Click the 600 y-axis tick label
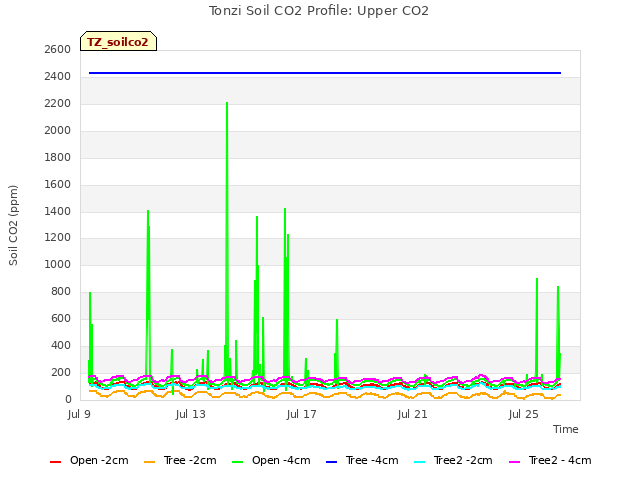The image size is (640, 480). coord(61,318)
